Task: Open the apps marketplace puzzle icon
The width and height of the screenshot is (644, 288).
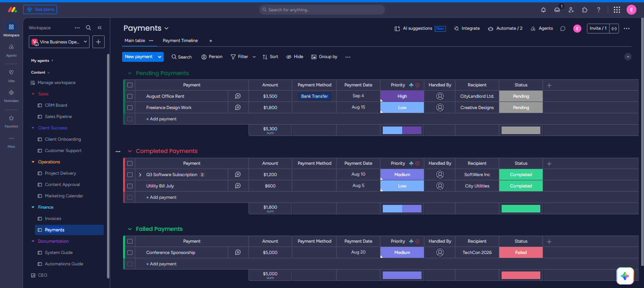Action: pos(585,9)
